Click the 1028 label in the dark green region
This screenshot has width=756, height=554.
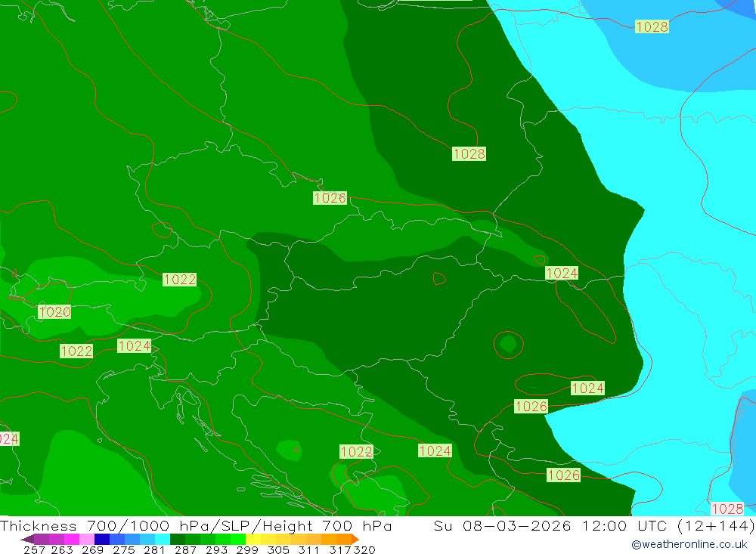tap(469, 154)
